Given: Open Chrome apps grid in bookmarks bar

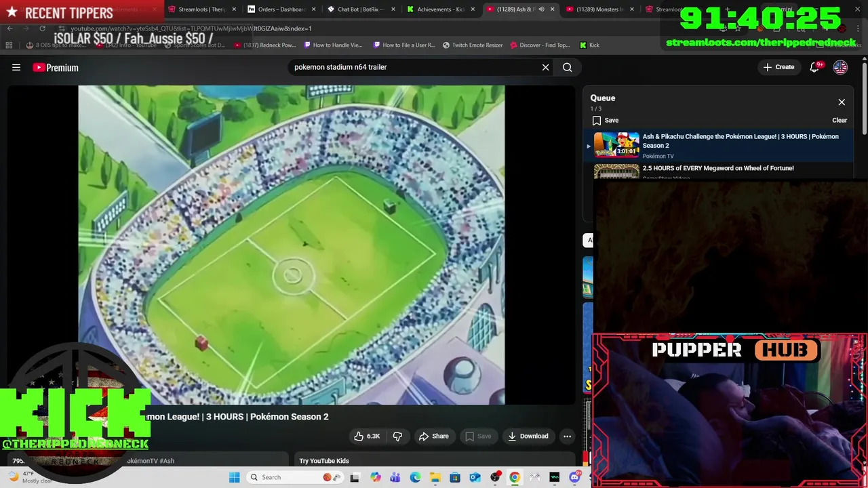Looking at the screenshot, I should [x=9, y=45].
